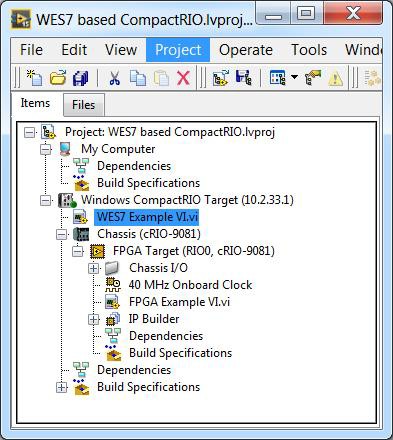Screen dimensions: 393x440
Task: Expand the target's bottom Build Specifications node
Action: pos(61,388)
